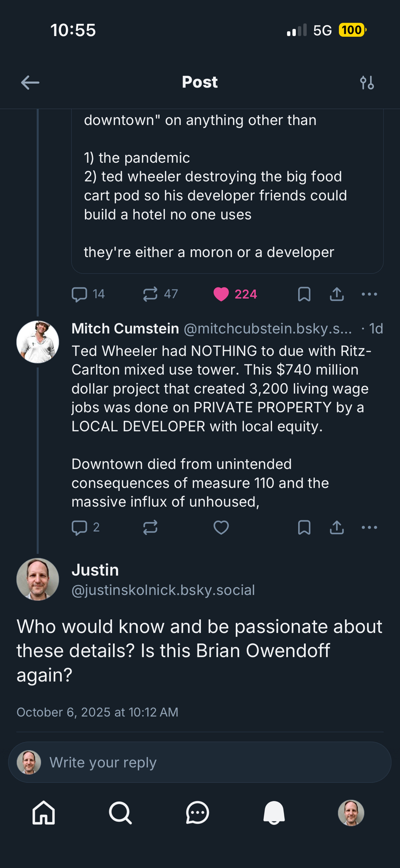Viewport: 400px width, 868px height.
Task: Share the top post
Action: [x=337, y=294]
